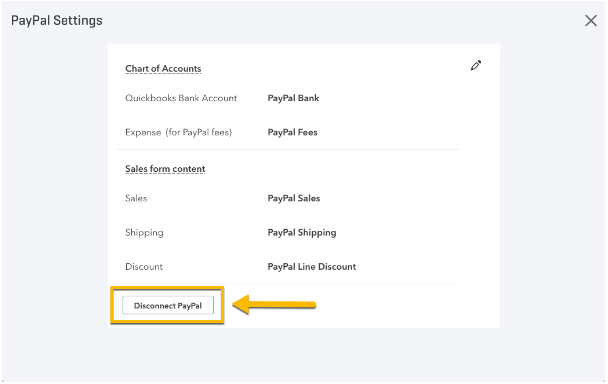Click the Expense (for PayPal fees) label

click(178, 132)
